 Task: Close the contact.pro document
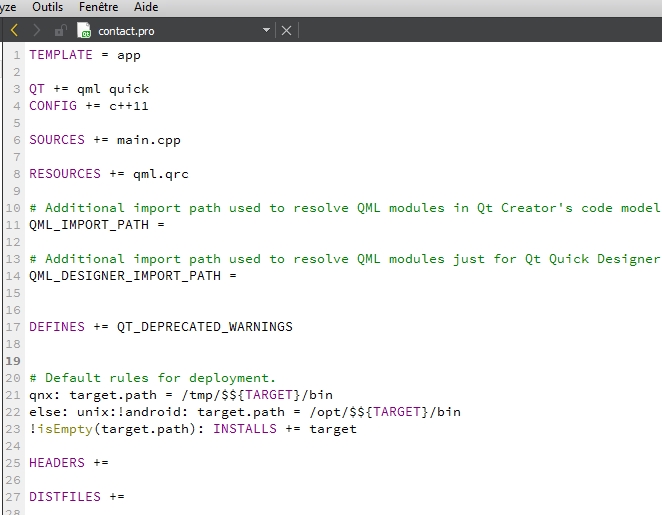pyautogui.click(x=286, y=30)
